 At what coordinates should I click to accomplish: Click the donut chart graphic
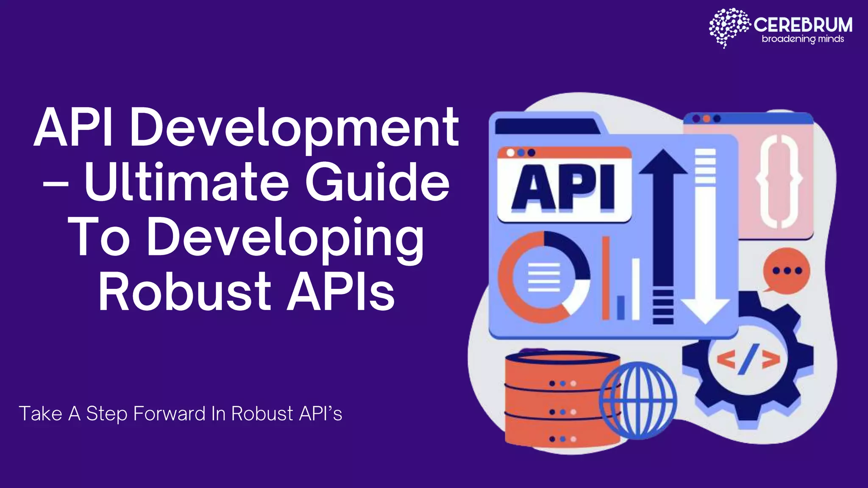[x=544, y=277]
